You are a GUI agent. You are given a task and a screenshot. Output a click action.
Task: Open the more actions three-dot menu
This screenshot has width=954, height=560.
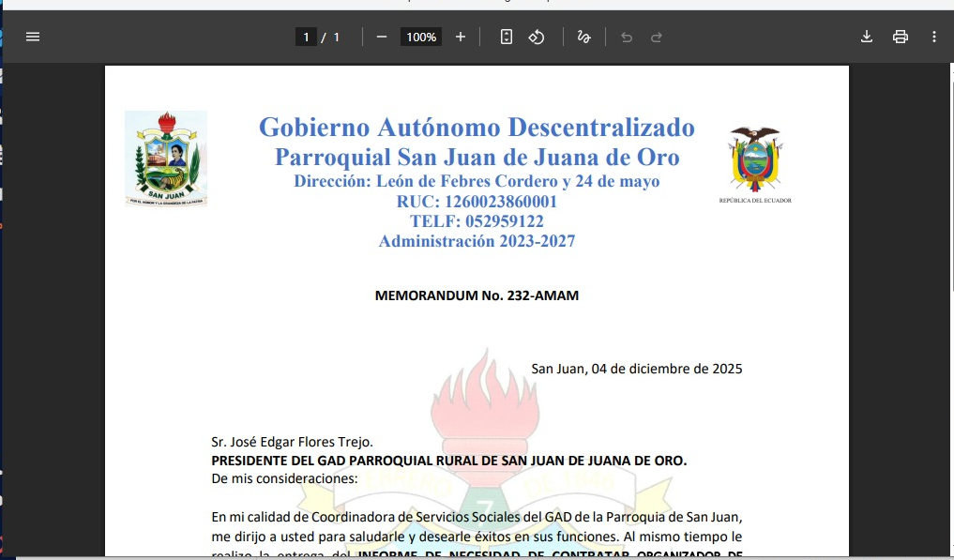point(933,37)
